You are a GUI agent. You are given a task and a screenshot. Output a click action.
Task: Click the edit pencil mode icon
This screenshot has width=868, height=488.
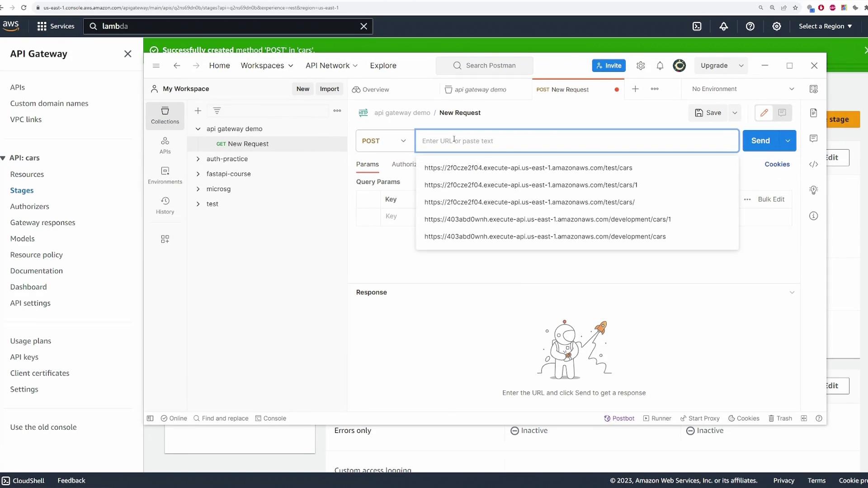coord(764,113)
